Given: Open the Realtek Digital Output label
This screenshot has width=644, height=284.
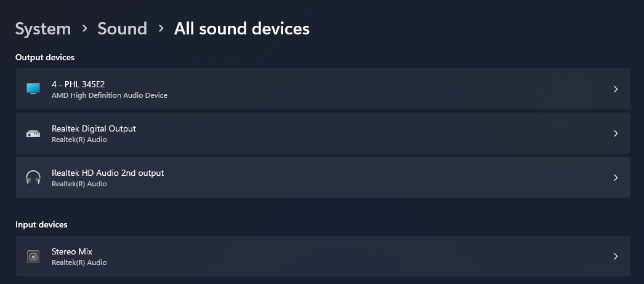Looking at the screenshot, I should tap(94, 128).
